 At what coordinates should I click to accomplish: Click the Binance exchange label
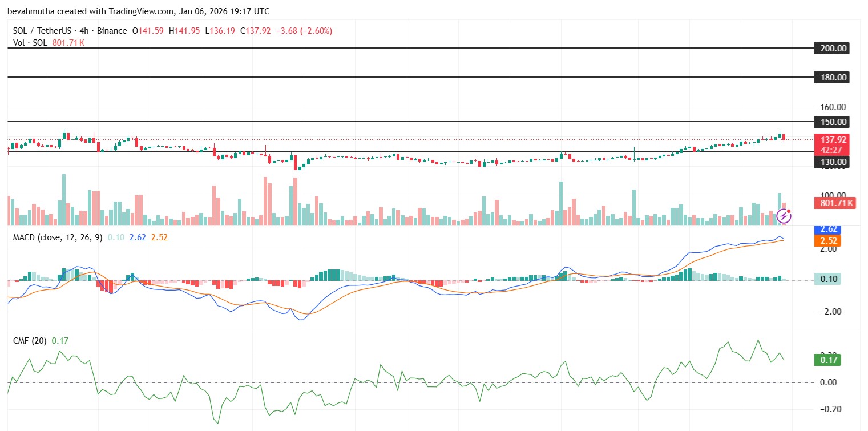pyautogui.click(x=112, y=31)
